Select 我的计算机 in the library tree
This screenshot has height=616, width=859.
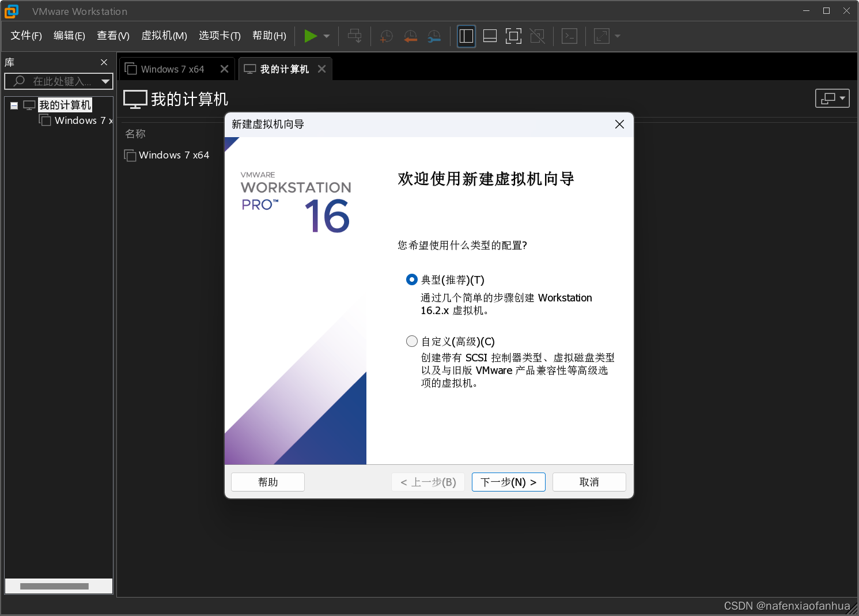point(65,105)
